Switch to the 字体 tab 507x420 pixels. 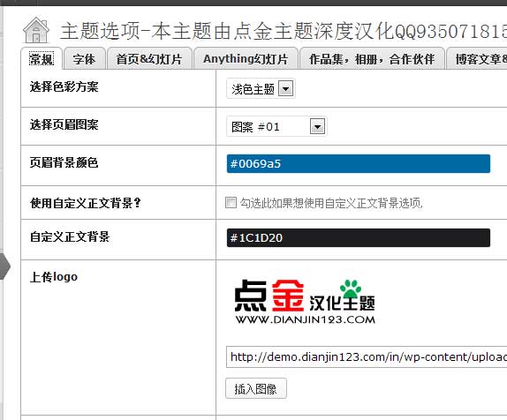(85, 59)
